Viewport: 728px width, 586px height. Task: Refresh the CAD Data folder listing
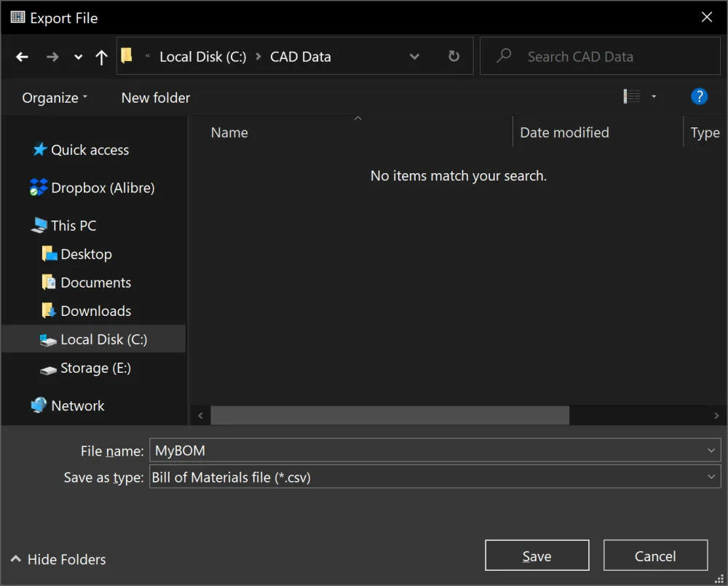(454, 56)
